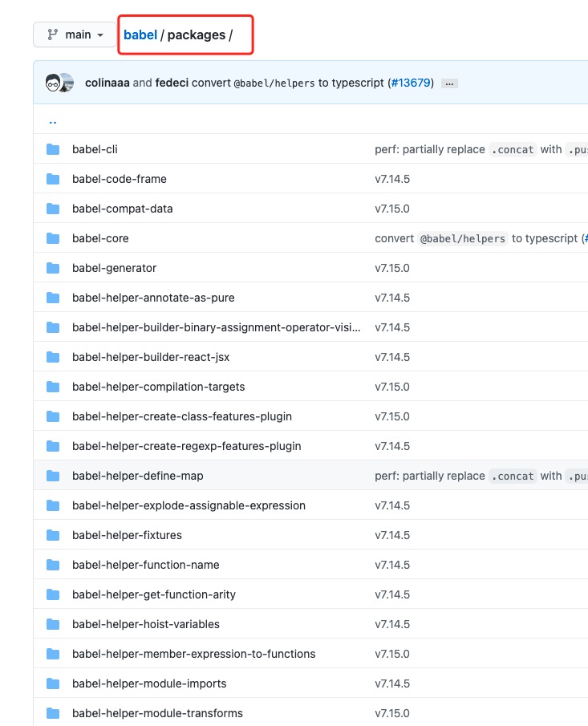Open the babel-helper-hoist-variables folder name
Image resolution: width=588 pixels, height=726 pixels.
point(146,624)
